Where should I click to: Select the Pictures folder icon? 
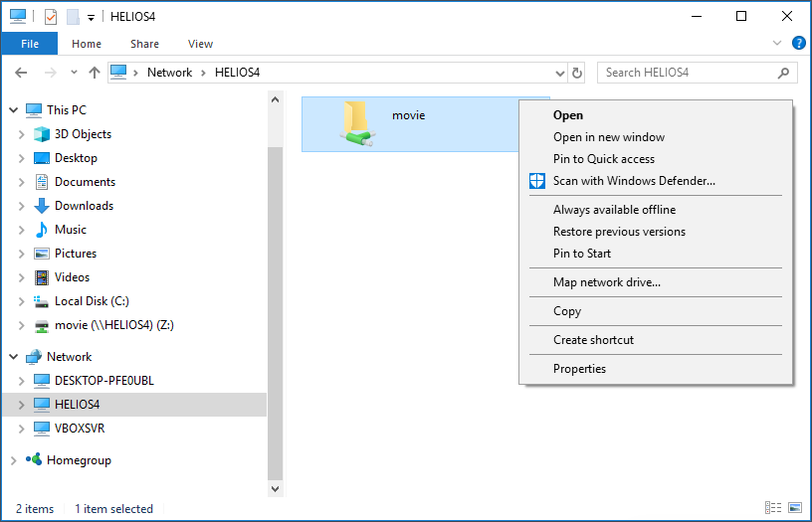[42, 254]
